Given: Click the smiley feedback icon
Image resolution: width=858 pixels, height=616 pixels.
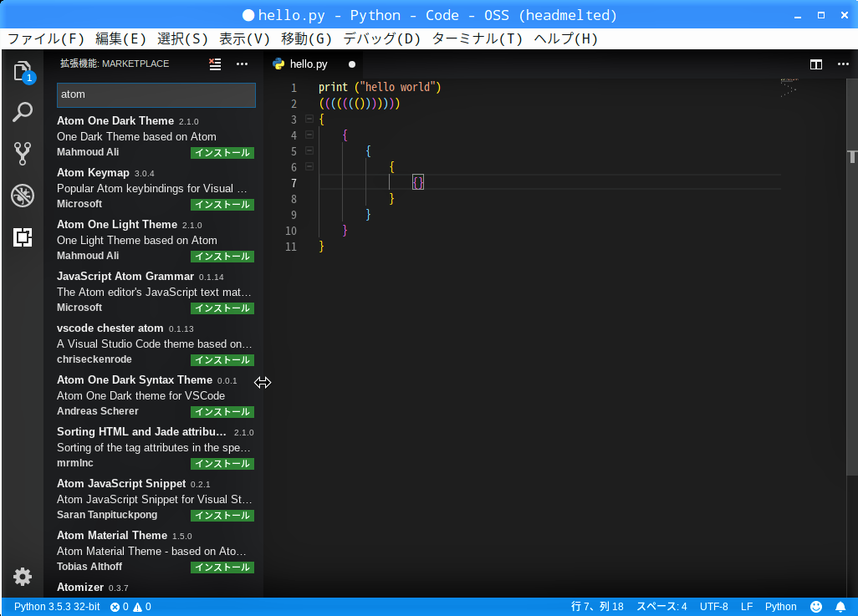Looking at the screenshot, I should tap(816, 607).
